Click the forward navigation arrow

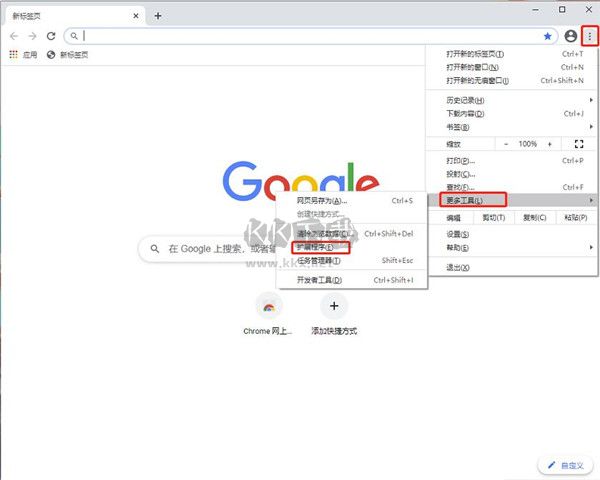click(x=33, y=36)
